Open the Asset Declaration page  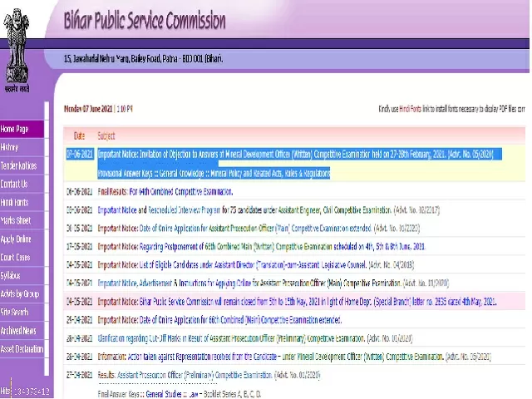tap(22, 349)
